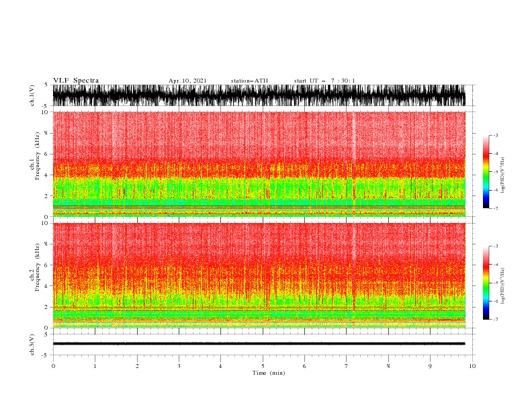Click the log(PSD) label beside ch.1 colorbar
Viewport: 532px width, 411px height.
click(502, 175)
